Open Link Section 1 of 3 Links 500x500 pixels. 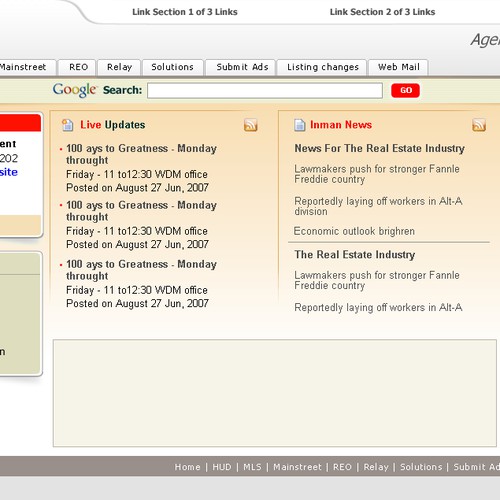185,12
